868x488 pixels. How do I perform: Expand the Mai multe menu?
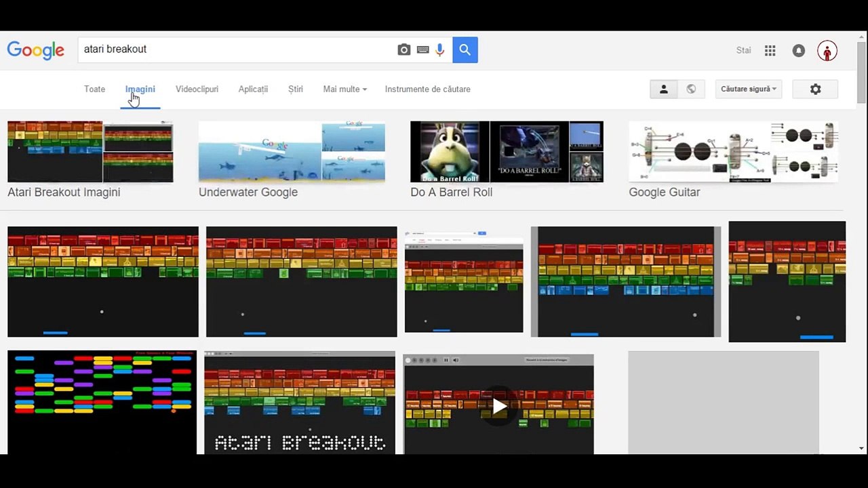click(x=345, y=89)
